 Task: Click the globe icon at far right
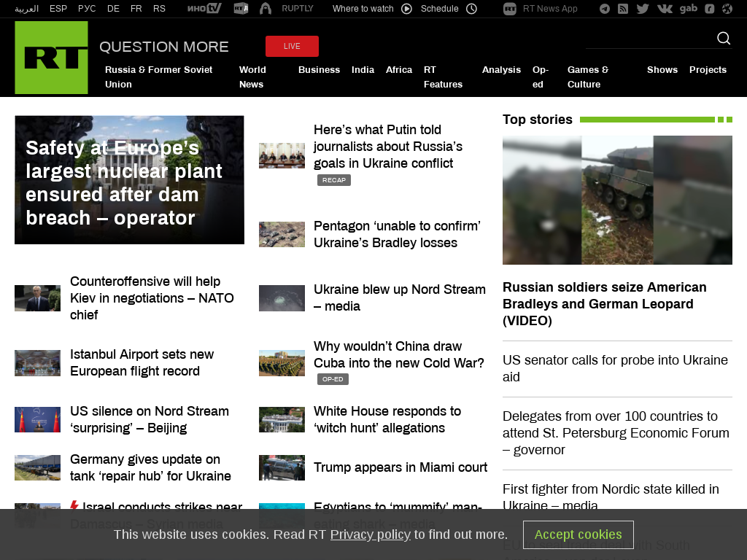coord(727,9)
